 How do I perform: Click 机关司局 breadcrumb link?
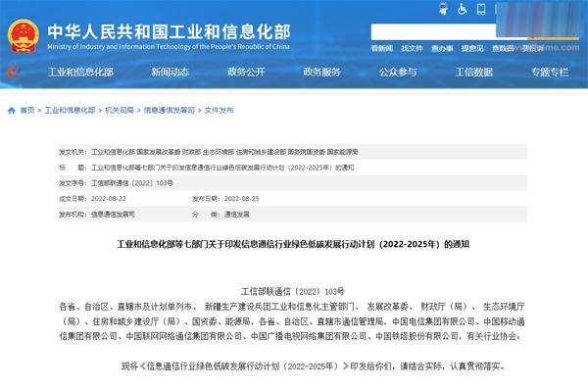120,111
